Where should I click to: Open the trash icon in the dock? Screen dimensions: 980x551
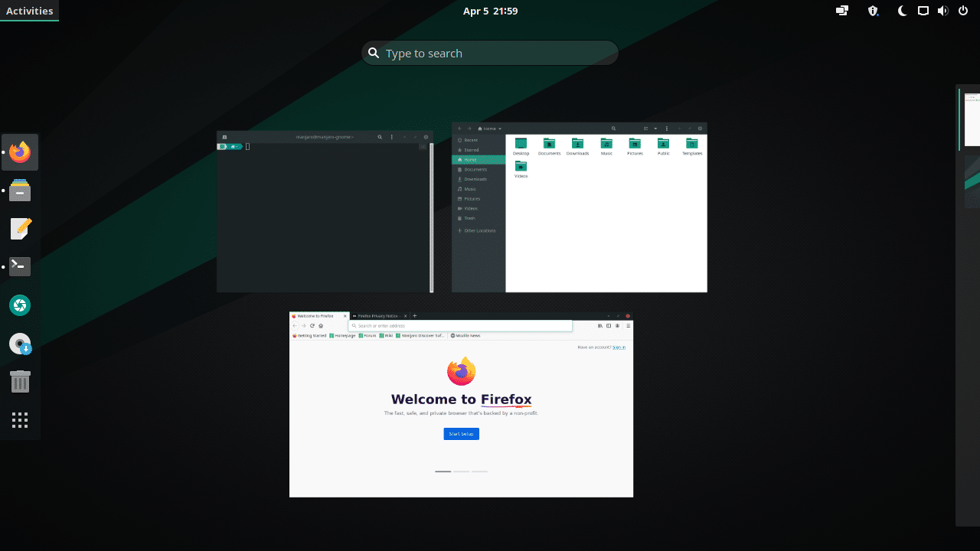(19, 381)
